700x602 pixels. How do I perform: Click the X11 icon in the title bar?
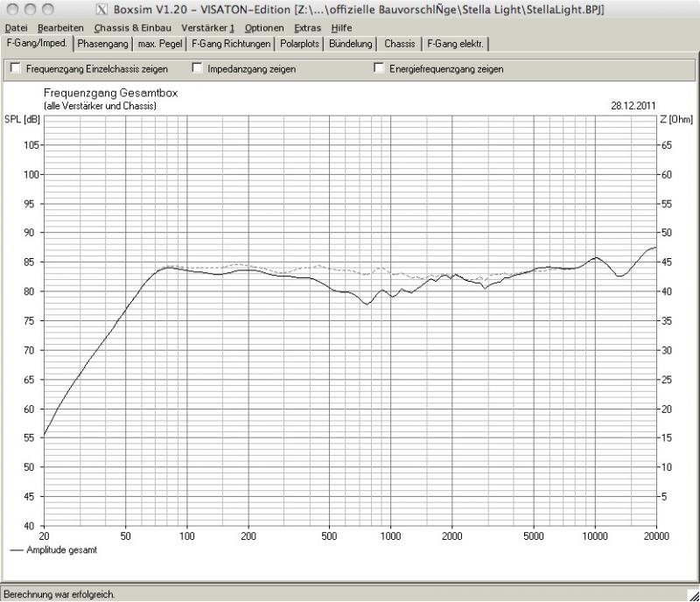[x=101, y=10]
